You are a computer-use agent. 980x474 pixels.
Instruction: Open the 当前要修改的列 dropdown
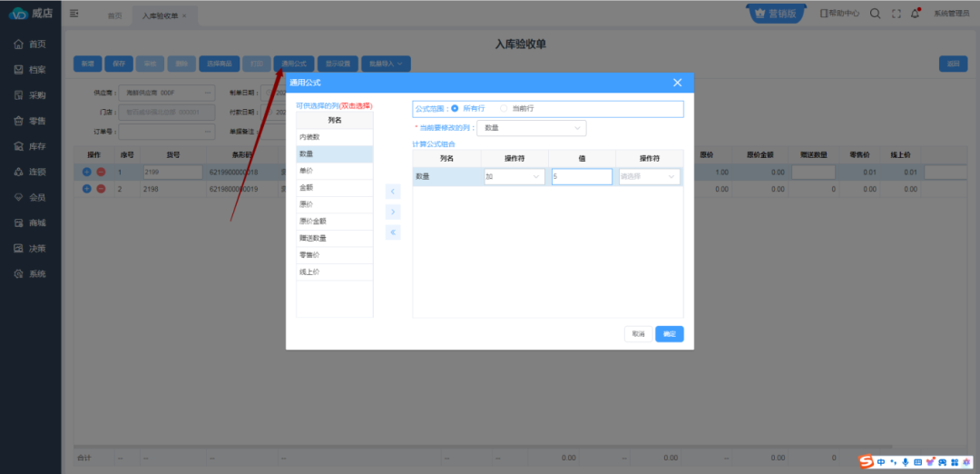pyautogui.click(x=533, y=128)
